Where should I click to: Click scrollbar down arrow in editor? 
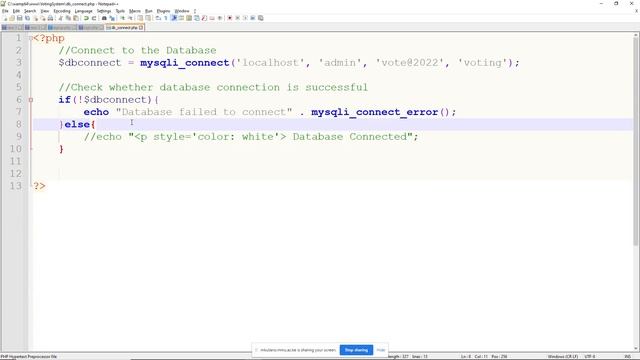pyautogui.click(x=636, y=349)
